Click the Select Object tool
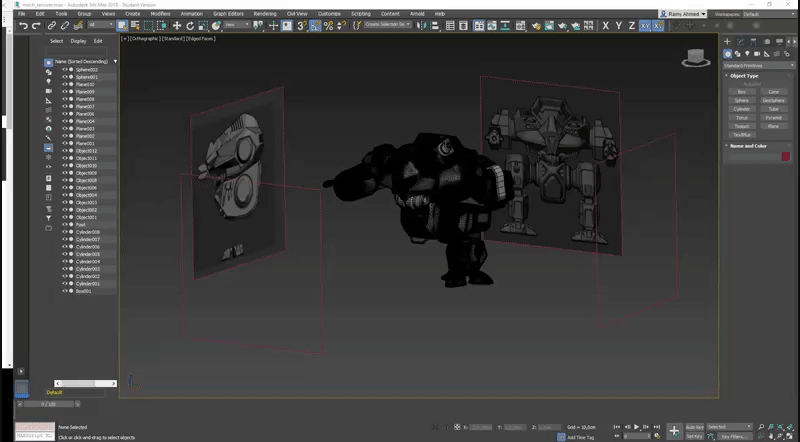Screen dimensions: 800x442 122,25
